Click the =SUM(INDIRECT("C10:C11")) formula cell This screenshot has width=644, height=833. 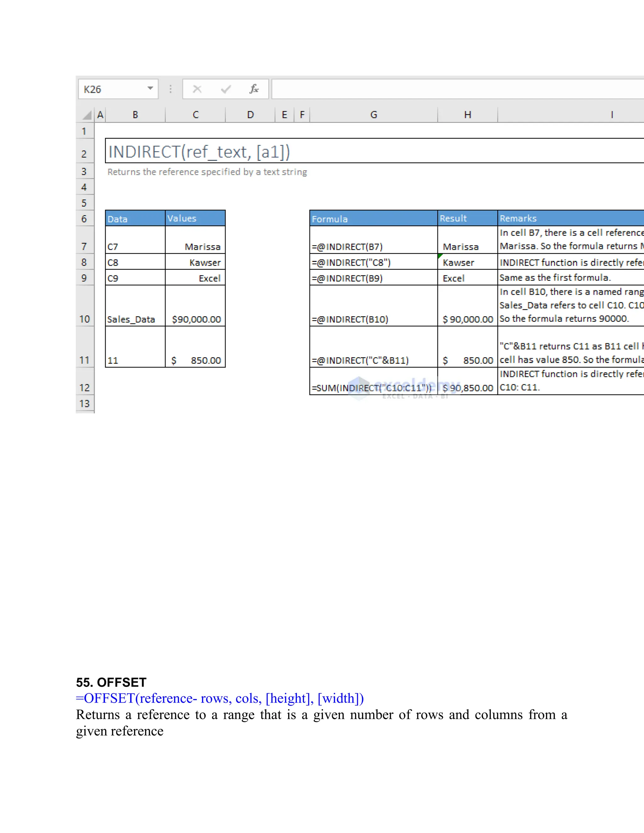click(374, 381)
